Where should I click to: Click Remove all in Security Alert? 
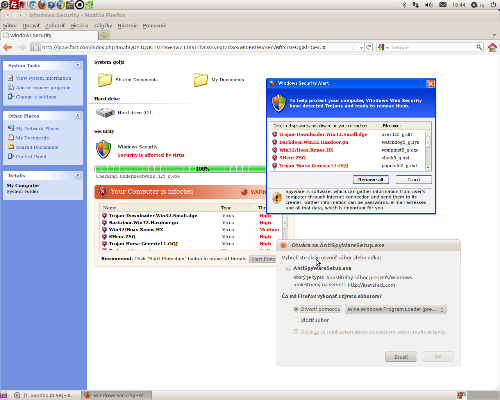click(370, 180)
